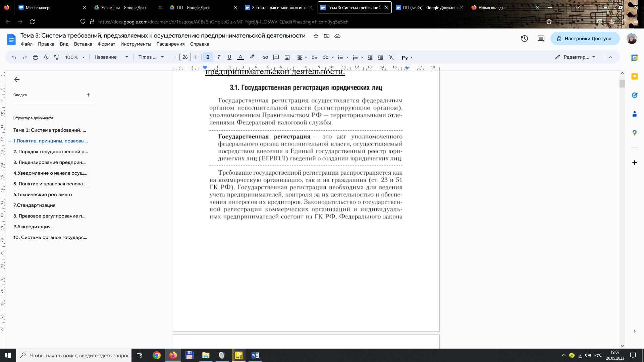Screen dimensions: 644x362
Task: Increase the paragraph indent
Action: (381, 57)
